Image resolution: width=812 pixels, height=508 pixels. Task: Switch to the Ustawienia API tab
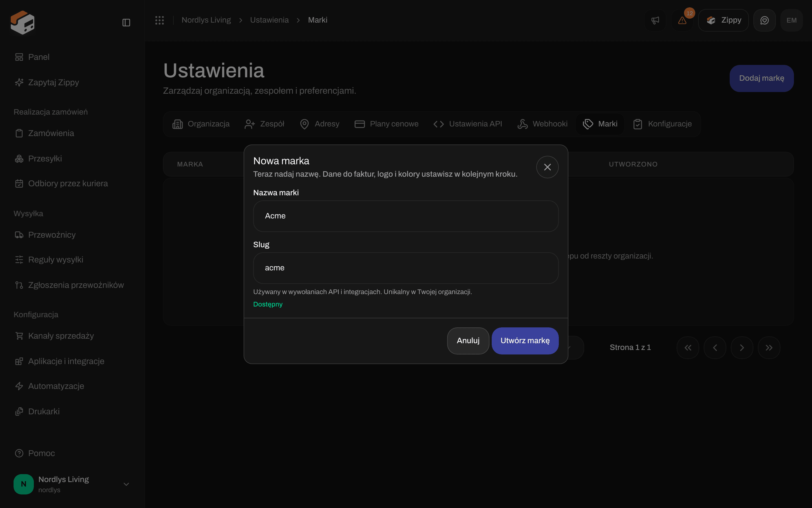[468, 124]
